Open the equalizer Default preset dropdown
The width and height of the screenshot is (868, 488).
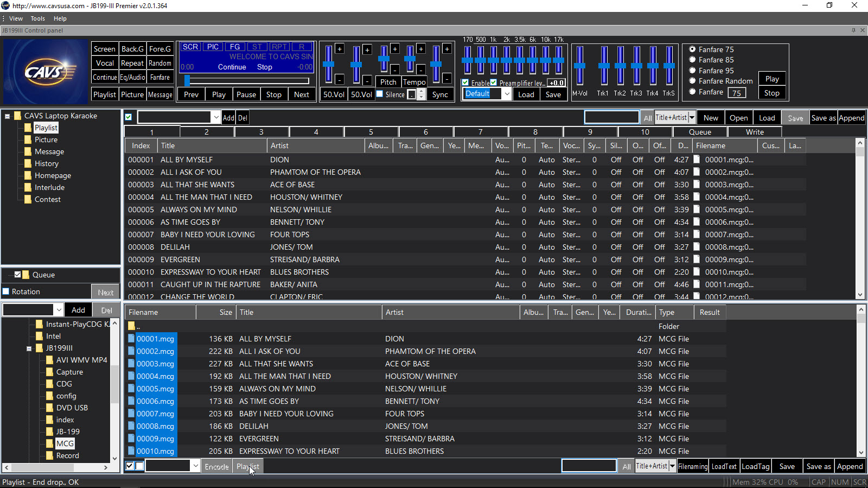507,94
